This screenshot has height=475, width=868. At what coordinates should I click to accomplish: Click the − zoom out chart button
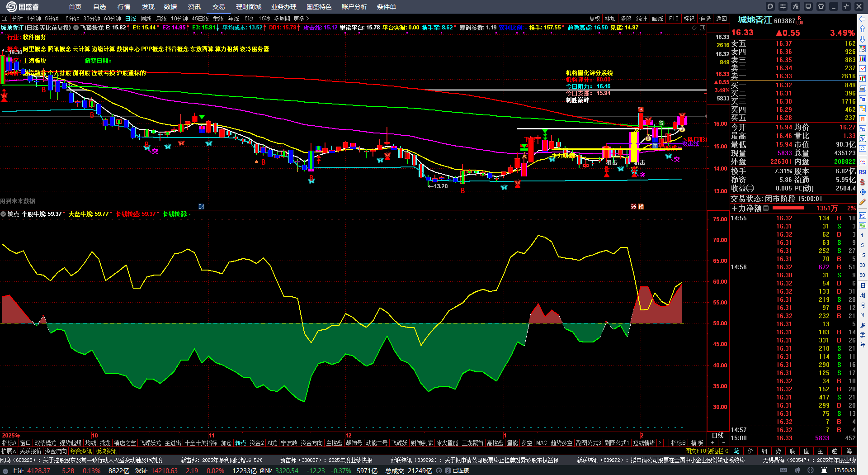tap(723, 443)
